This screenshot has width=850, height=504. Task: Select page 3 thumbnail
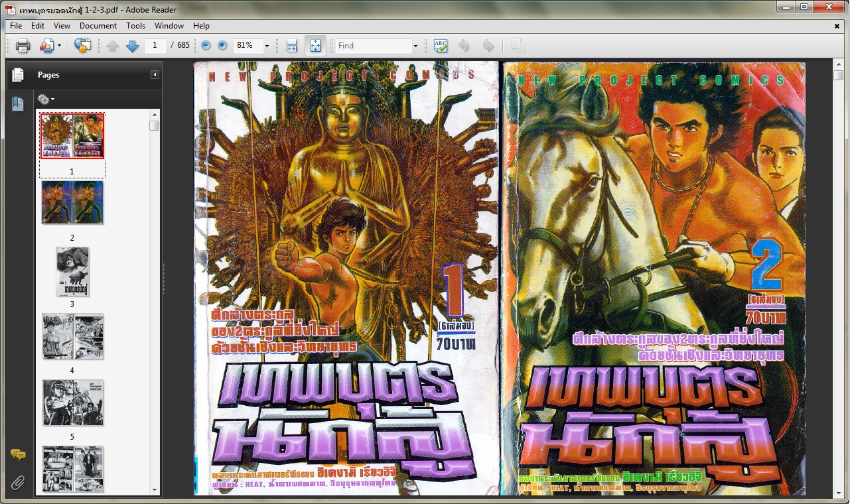(x=72, y=272)
